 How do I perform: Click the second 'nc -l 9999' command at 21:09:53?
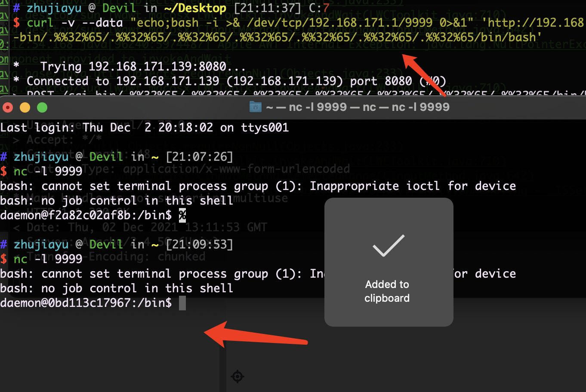pyautogui.click(x=48, y=259)
